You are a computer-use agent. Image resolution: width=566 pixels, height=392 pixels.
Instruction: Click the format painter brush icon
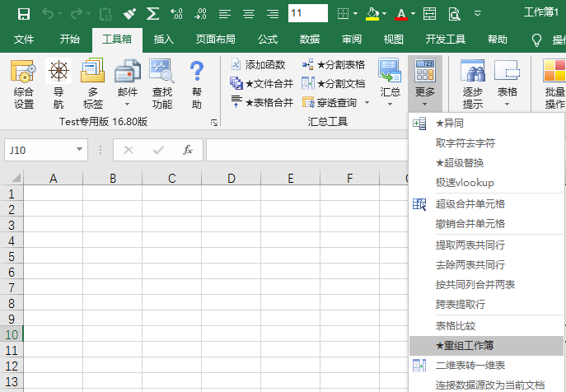point(129,13)
